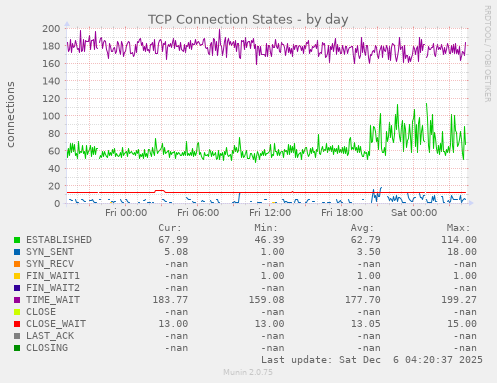Select the LAST_ACK legend label

click(50, 336)
